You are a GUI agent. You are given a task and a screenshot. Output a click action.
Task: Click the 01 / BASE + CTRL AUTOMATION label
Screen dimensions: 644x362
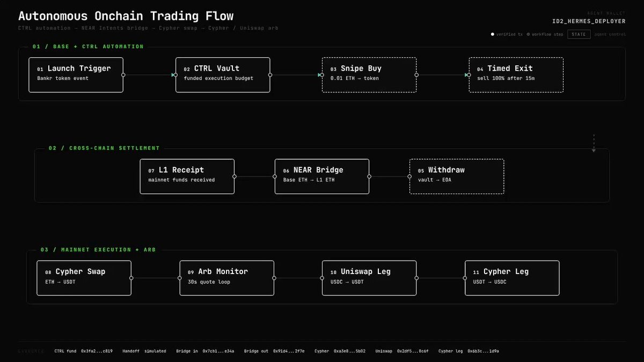[x=88, y=47]
